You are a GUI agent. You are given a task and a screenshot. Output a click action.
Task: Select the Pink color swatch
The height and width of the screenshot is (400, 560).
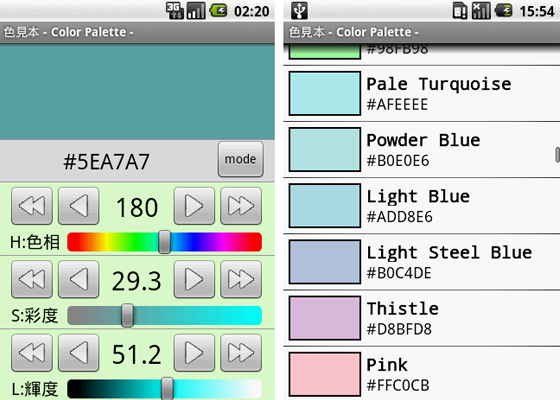coord(325,374)
